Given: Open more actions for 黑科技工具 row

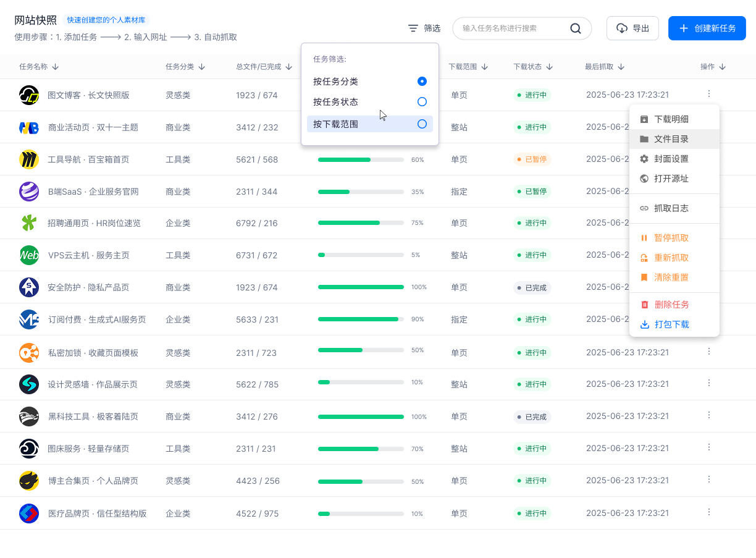Looking at the screenshot, I should pyautogui.click(x=709, y=415).
